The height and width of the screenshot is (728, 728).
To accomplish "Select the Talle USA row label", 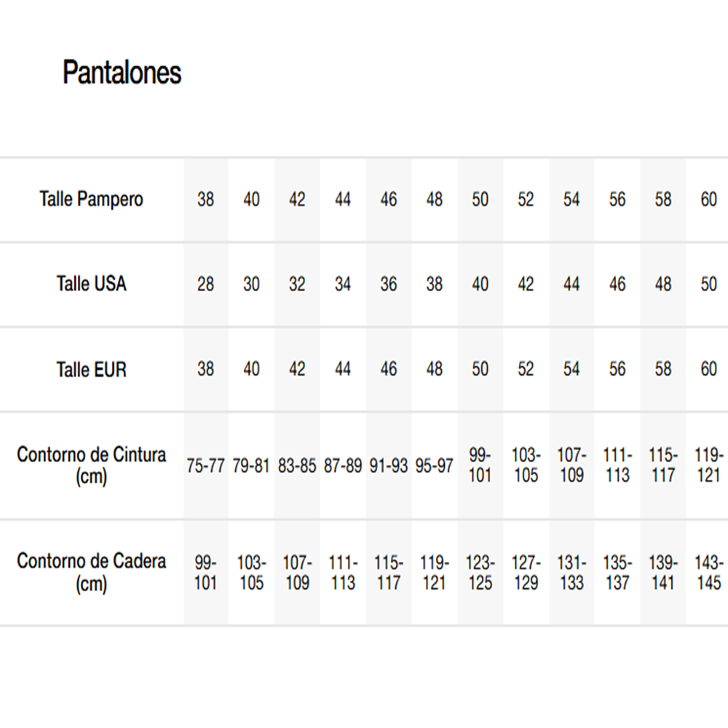I will coord(92,284).
